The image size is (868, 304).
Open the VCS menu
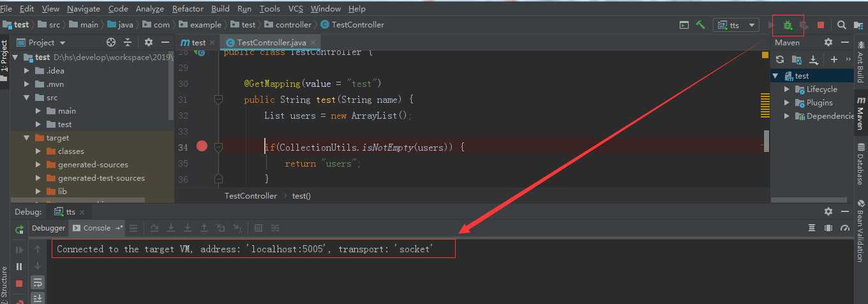pos(296,9)
